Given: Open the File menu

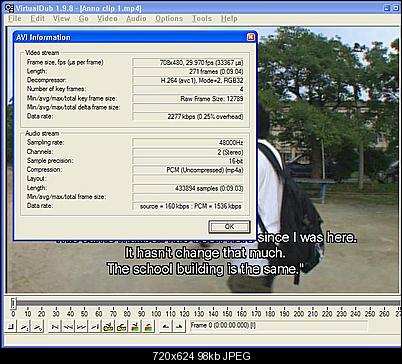Looking at the screenshot, I should 15,19.
